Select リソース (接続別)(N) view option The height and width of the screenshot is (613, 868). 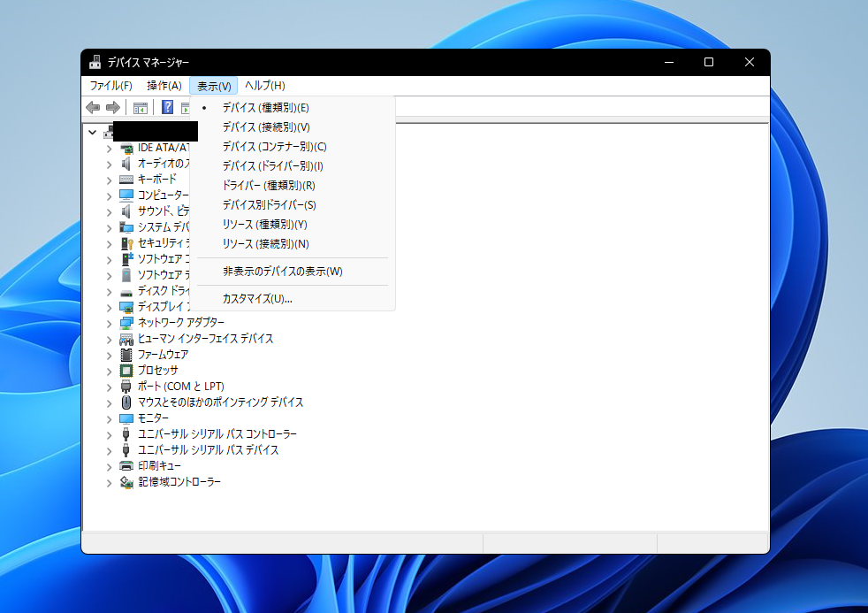(x=293, y=243)
